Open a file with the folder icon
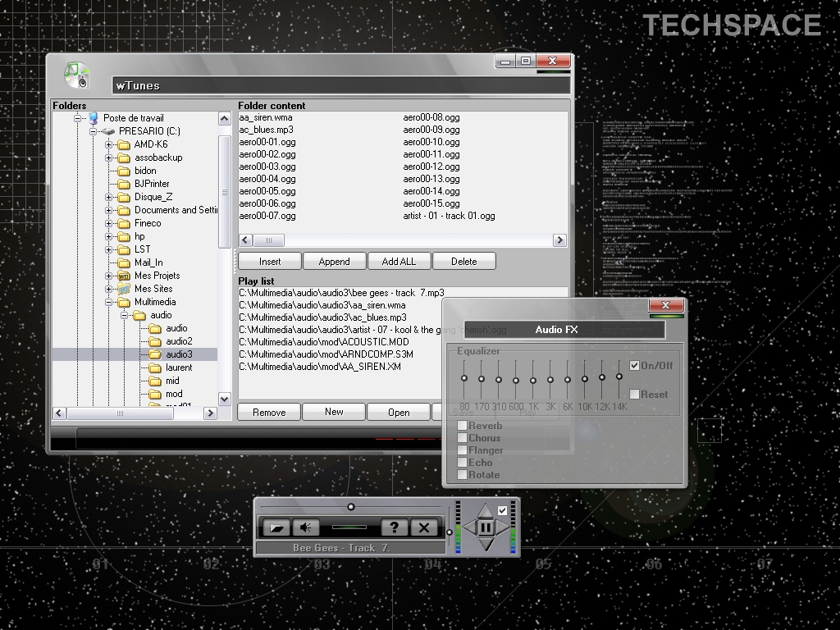Image resolution: width=840 pixels, height=630 pixels. [276, 527]
